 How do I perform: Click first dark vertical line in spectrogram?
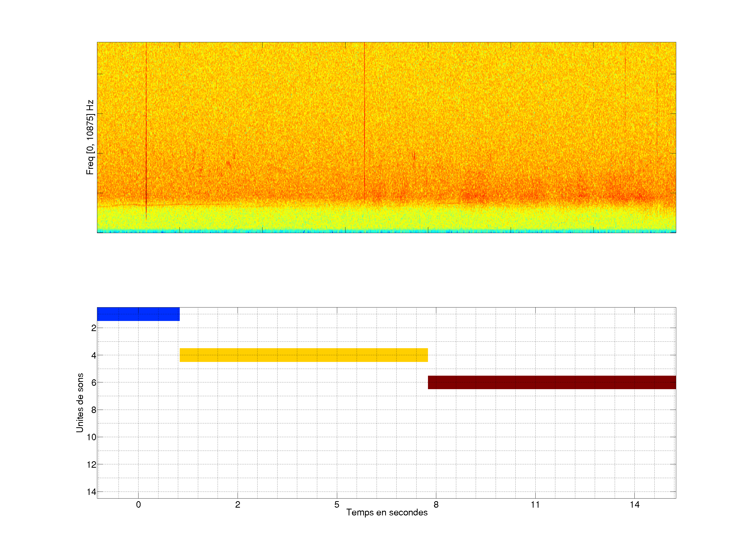(146, 128)
